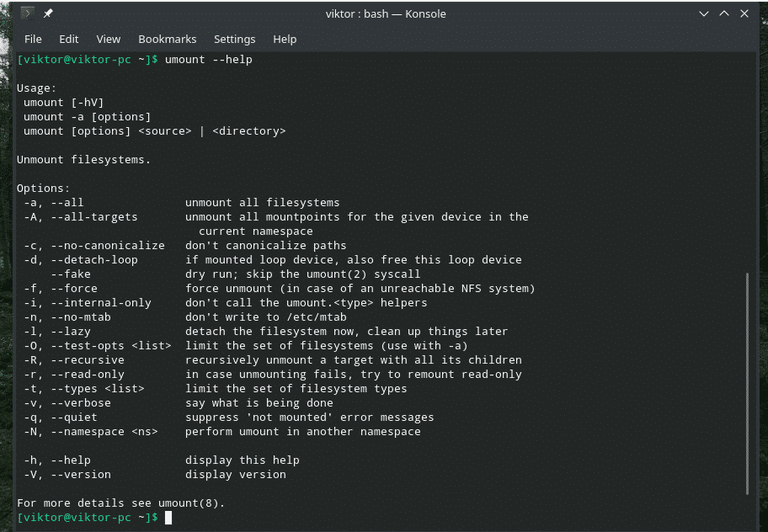This screenshot has width=768, height=532.
Task: Toggle the pin window on all desktops icon
Action: click(48, 13)
